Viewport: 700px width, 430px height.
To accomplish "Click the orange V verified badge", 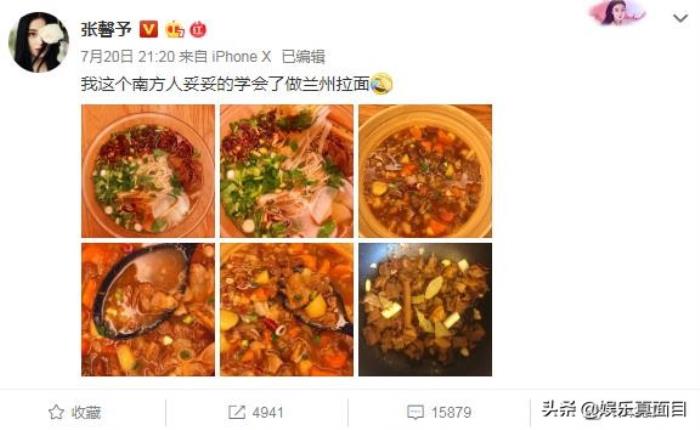I will pyautogui.click(x=149, y=29).
